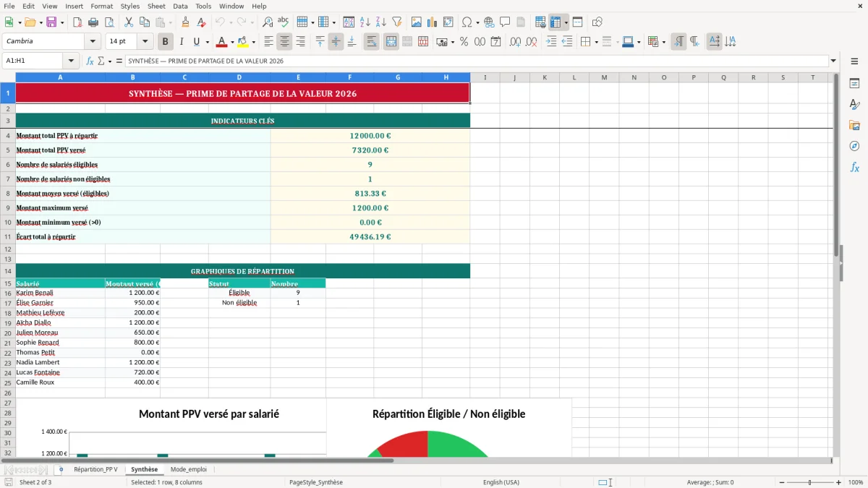Click the Format as Percent icon

click(464, 42)
